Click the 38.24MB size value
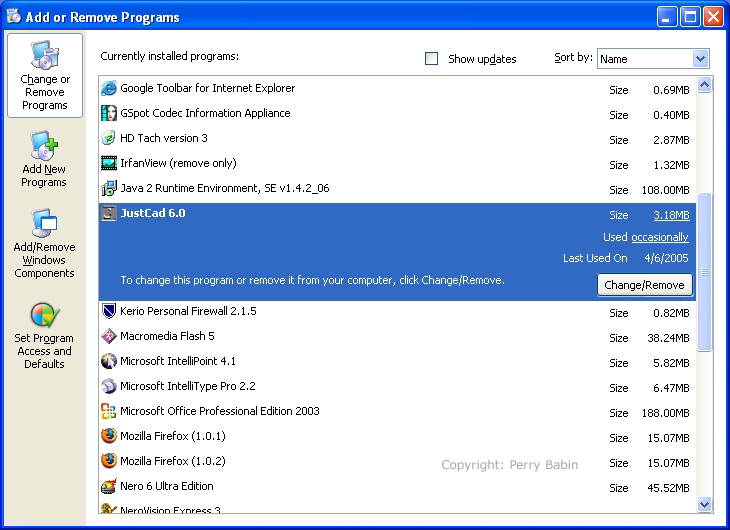Screen dimensions: 730x530 668,338
